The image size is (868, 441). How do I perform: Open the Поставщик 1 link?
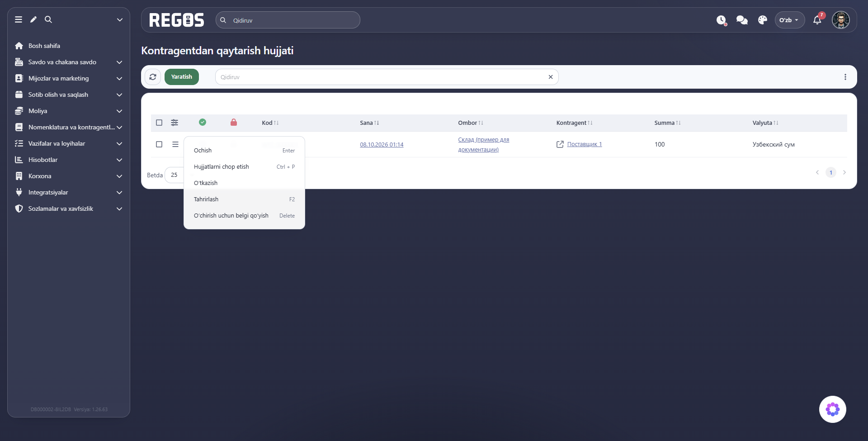click(x=585, y=144)
